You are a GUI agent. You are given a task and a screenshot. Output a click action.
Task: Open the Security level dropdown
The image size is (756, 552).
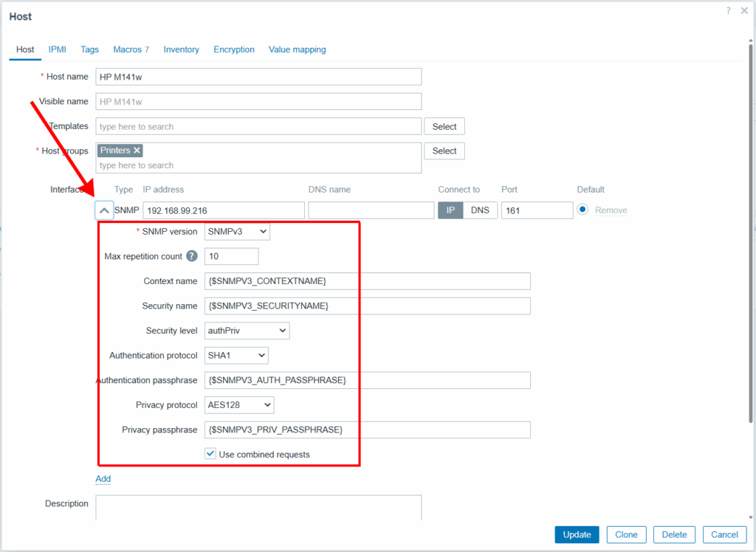(247, 331)
